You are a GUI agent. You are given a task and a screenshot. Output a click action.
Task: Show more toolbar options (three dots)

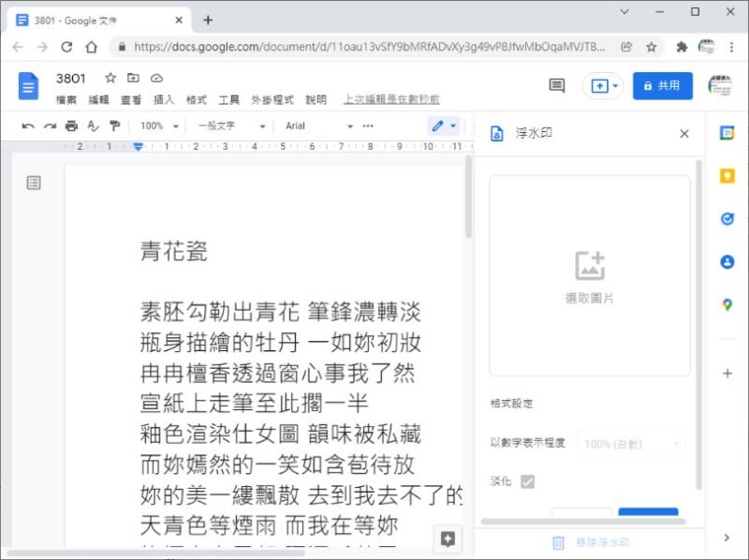(x=368, y=126)
